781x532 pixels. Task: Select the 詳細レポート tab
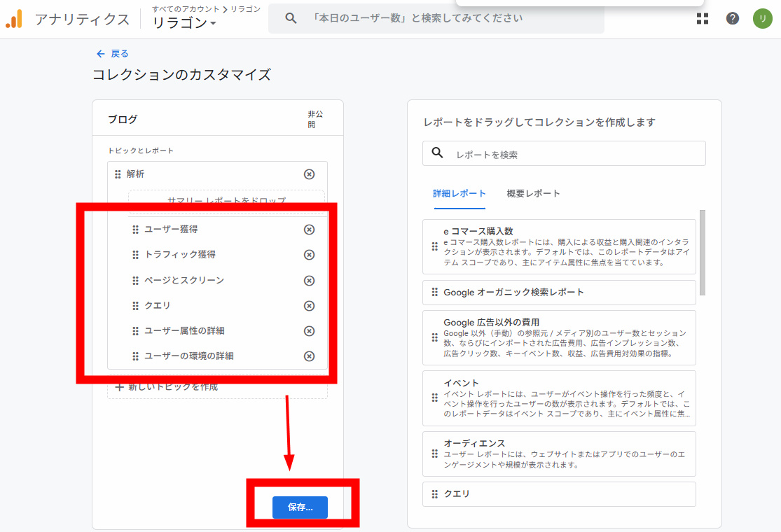click(x=459, y=194)
